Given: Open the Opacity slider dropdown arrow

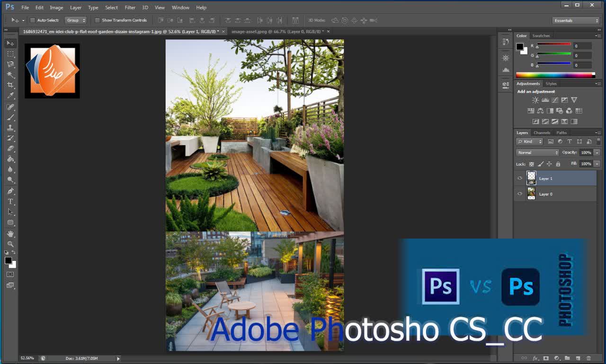Looking at the screenshot, I should 597,152.
